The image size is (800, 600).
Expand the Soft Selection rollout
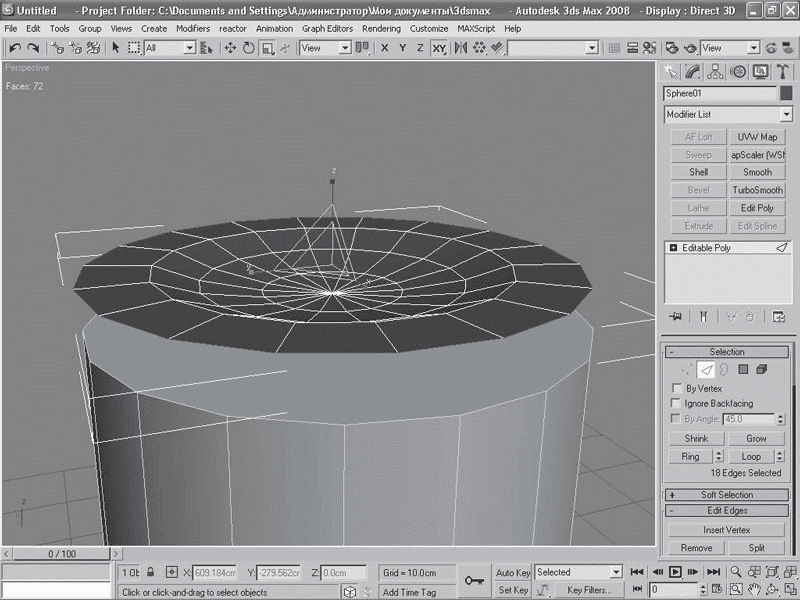tap(727, 495)
